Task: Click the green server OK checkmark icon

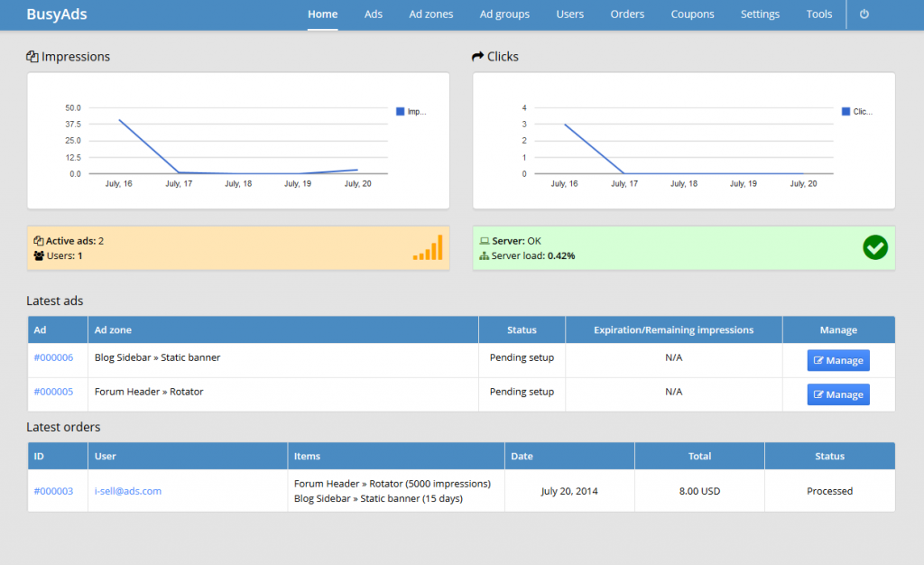Action: pyautogui.click(x=874, y=247)
